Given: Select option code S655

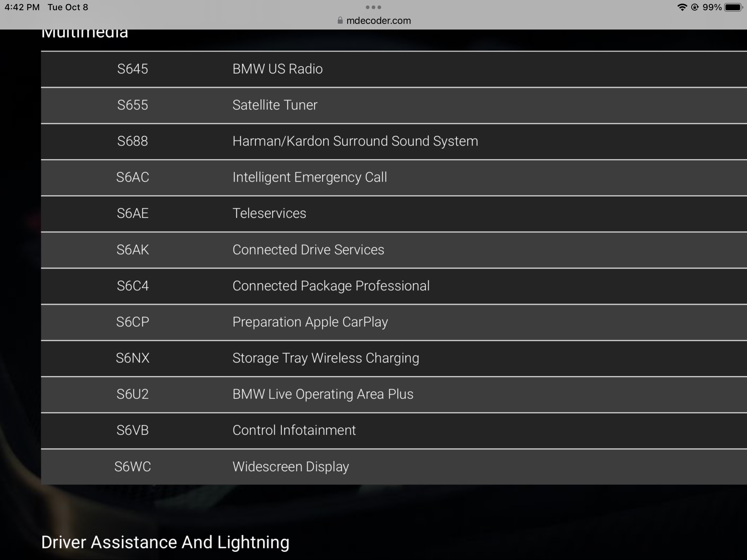Looking at the screenshot, I should (132, 105).
